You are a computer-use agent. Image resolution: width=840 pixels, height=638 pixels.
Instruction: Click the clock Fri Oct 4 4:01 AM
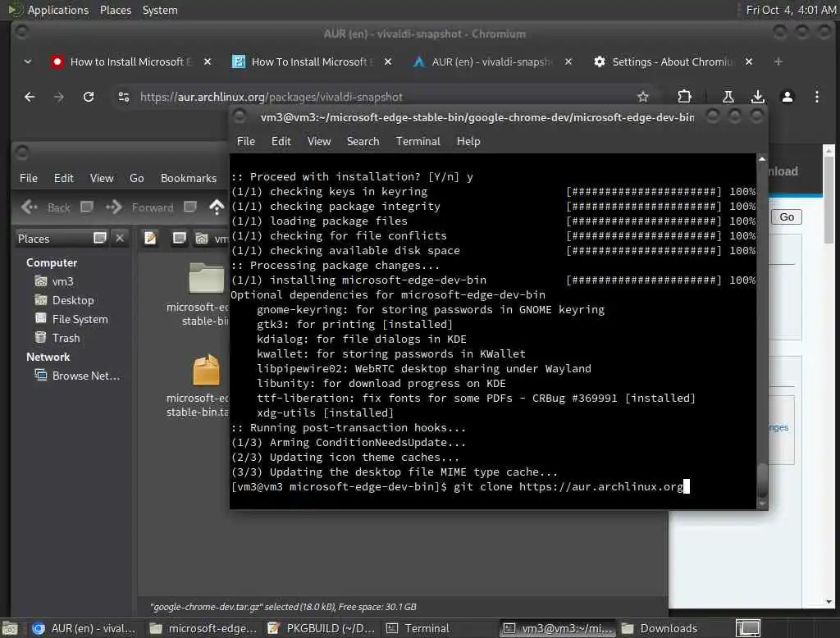click(x=791, y=10)
